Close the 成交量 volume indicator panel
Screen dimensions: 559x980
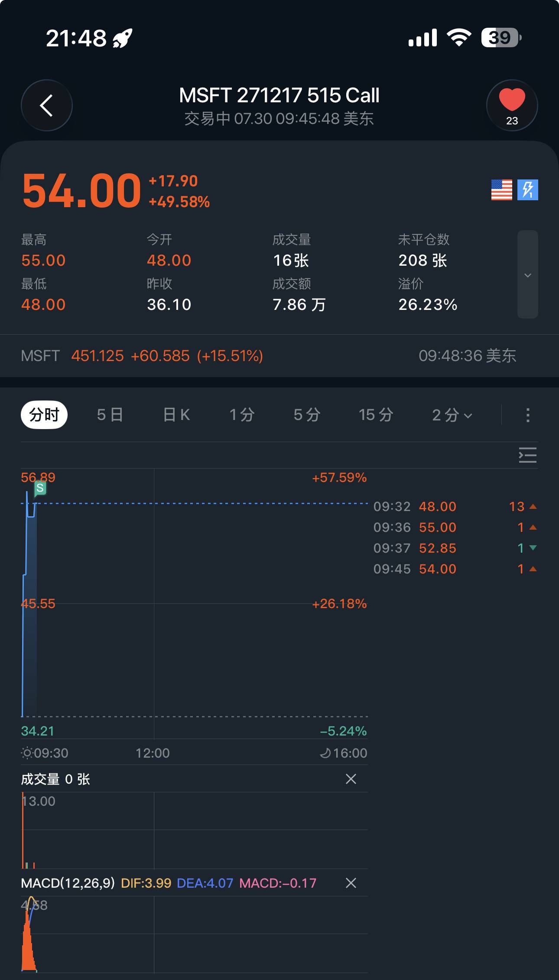click(351, 779)
